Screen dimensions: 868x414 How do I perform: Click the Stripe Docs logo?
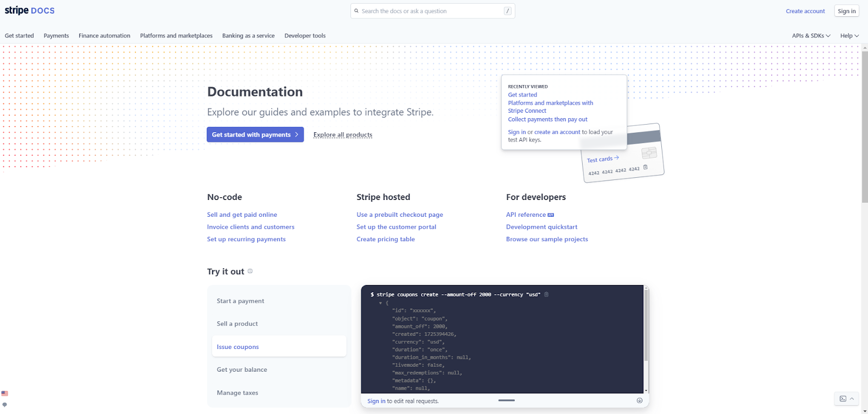click(x=30, y=10)
